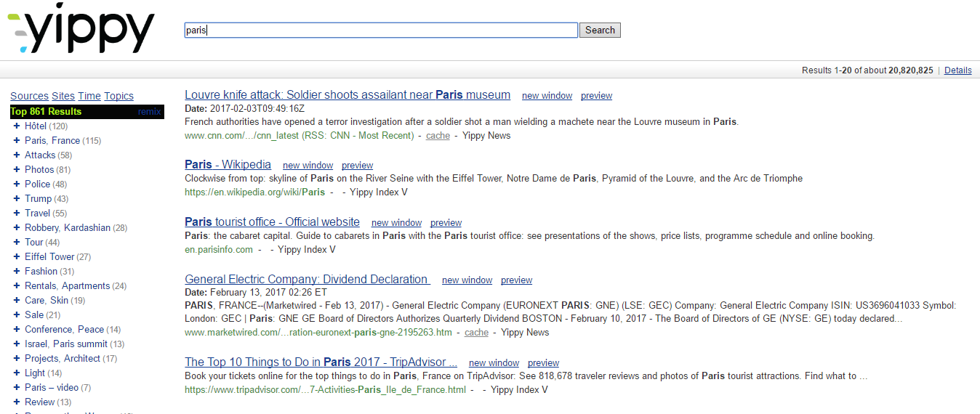Preview the Louvre knife attack result
Viewport: 980px width, 414px height.
click(596, 96)
